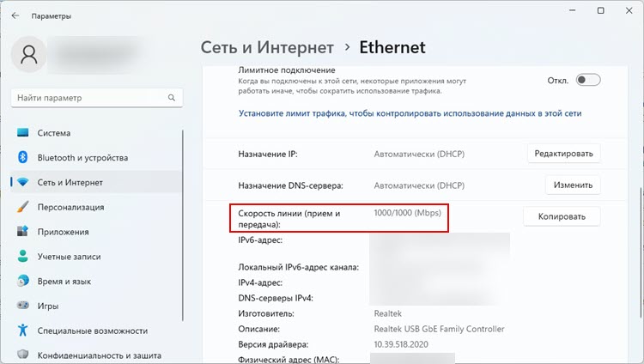Open the Система settings icon

[x=22, y=133]
